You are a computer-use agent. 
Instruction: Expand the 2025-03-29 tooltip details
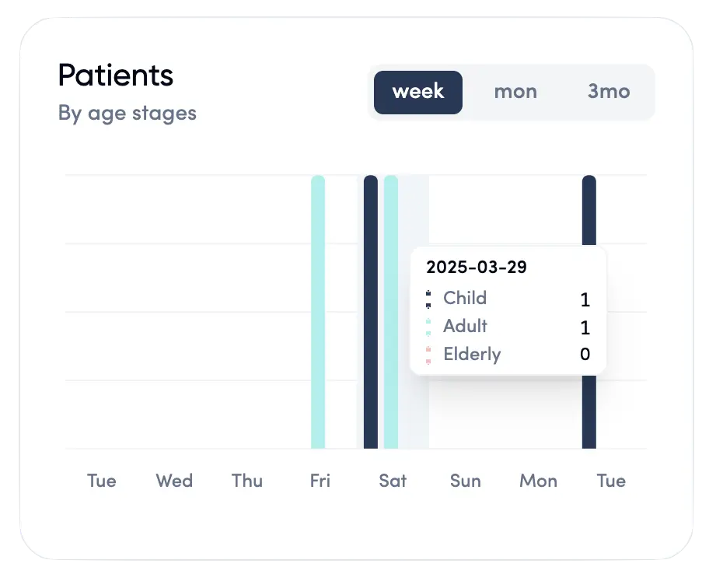pyautogui.click(x=477, y=267)
